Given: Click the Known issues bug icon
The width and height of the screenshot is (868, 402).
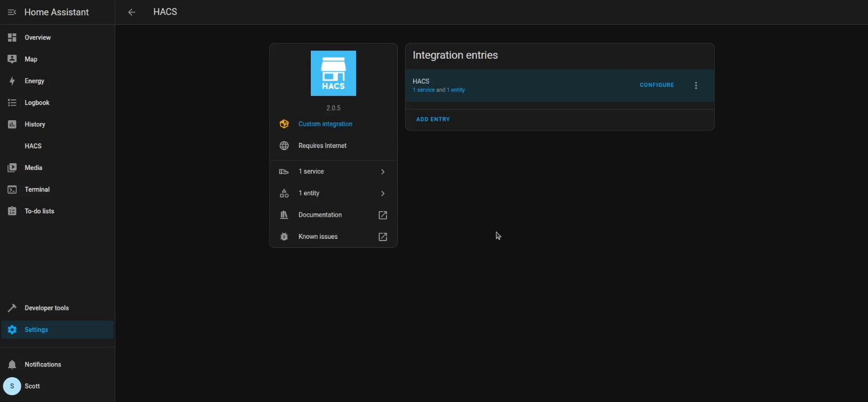Looking at the screenshot, I should 284,237.
